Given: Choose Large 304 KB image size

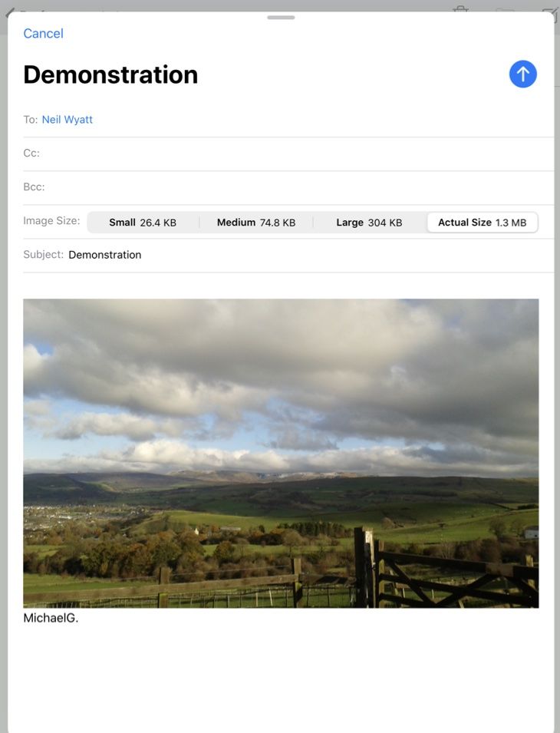Looking at the screenshot, I should pyautogui.click(x=370, y=223).
